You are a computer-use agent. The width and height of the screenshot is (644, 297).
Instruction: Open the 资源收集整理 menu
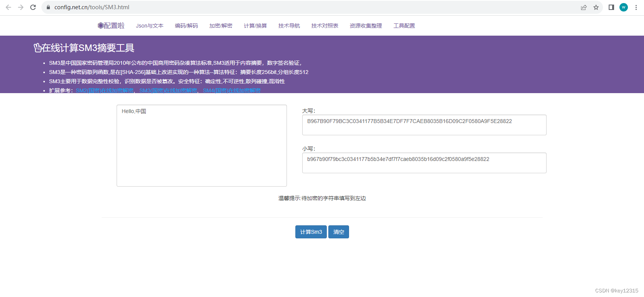[366, 26]
